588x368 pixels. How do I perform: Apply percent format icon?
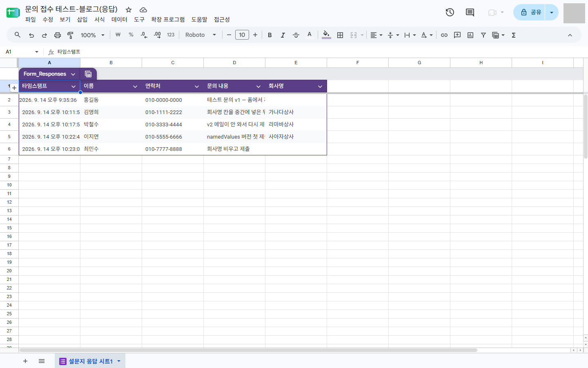pos(131,35)
